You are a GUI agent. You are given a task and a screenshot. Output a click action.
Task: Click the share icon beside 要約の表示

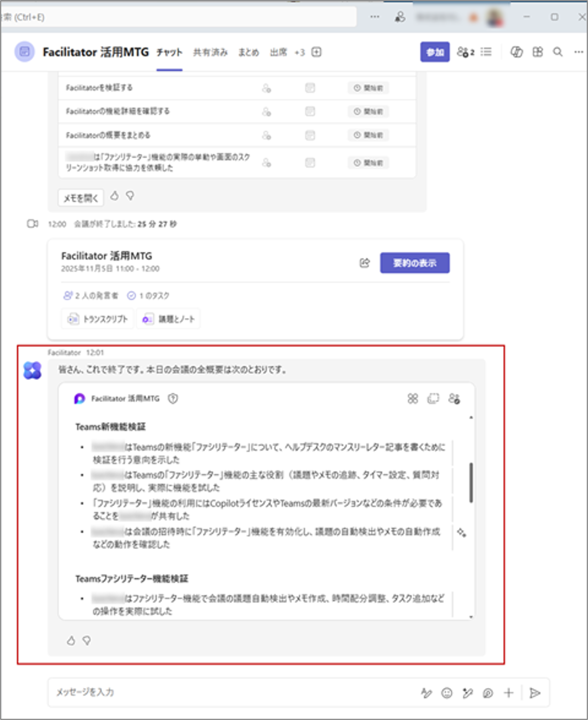(x=365, y=263)
